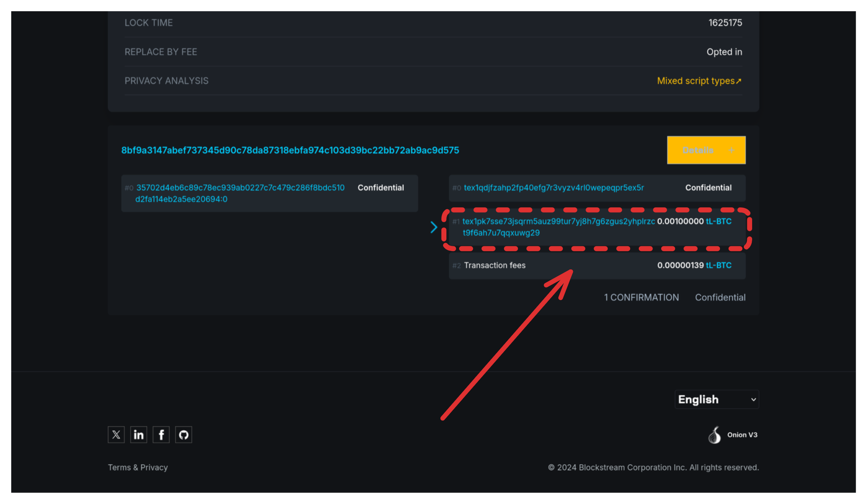Open the GitHub social icon

[183, 434]
